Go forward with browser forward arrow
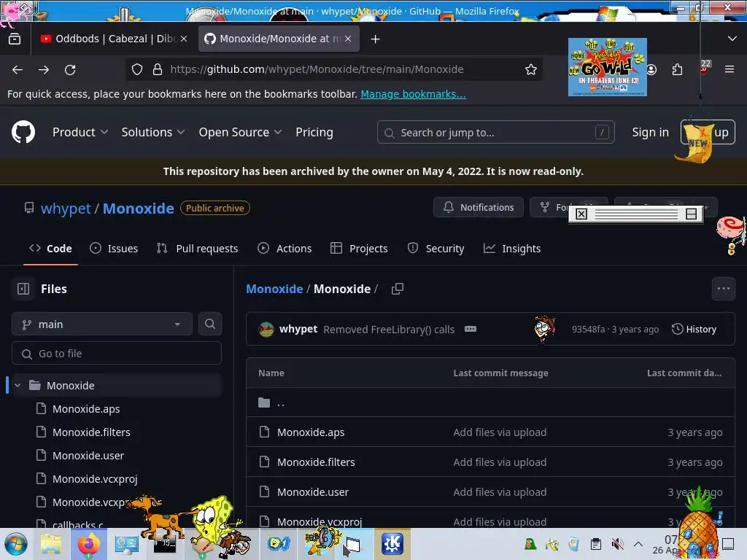The height and width of the screenshot is (560, 747). pos(44,69)
